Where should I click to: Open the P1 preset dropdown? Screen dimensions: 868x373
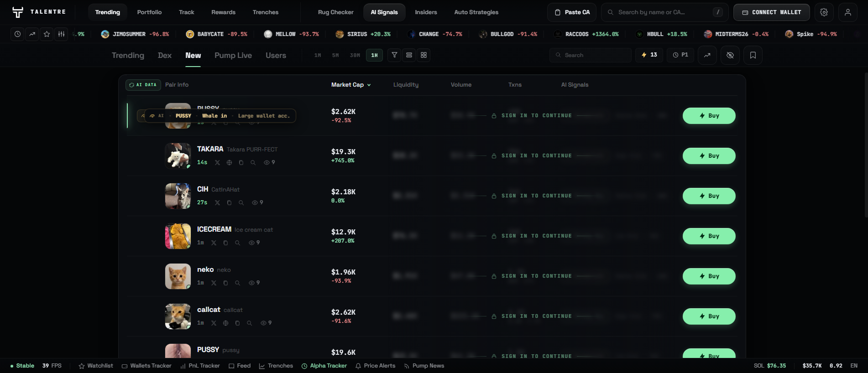(680, 55)
